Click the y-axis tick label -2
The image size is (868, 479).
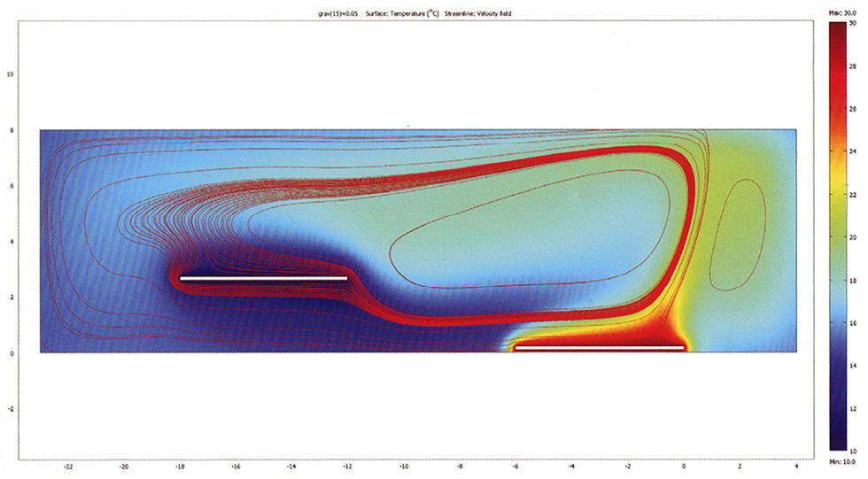(x=11, y=410)
